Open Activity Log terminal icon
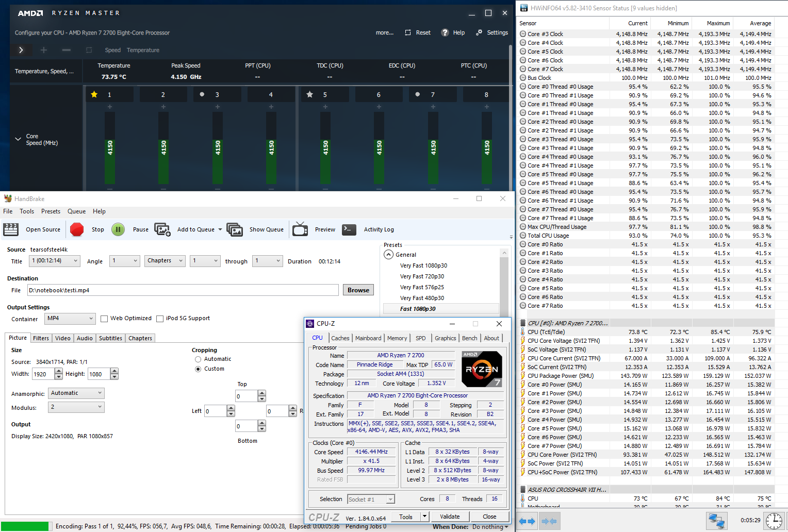 [349, 229]
